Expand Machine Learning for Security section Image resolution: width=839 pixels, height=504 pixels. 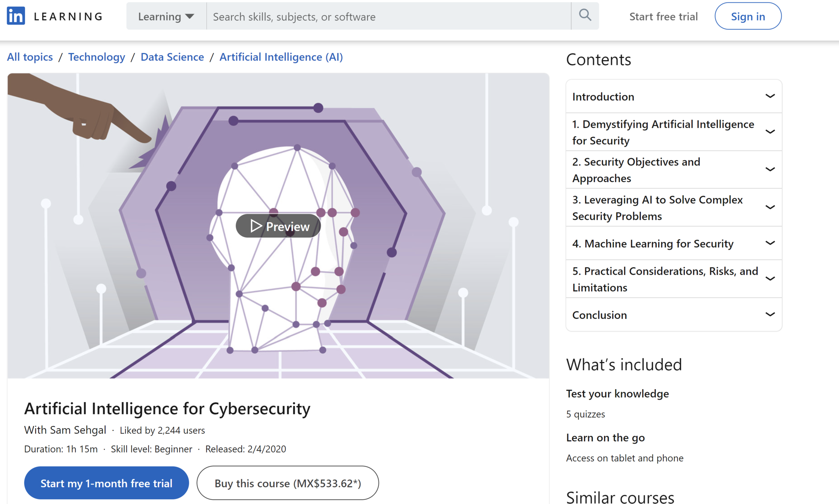click(x=770, y=243)
